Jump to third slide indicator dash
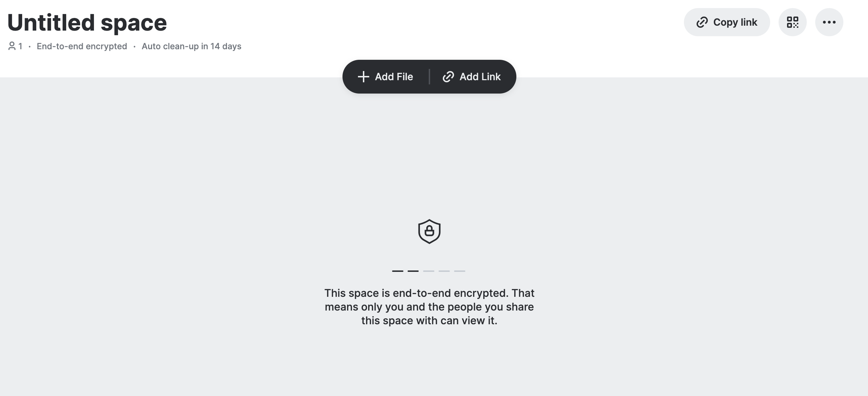 coord(429,271)
